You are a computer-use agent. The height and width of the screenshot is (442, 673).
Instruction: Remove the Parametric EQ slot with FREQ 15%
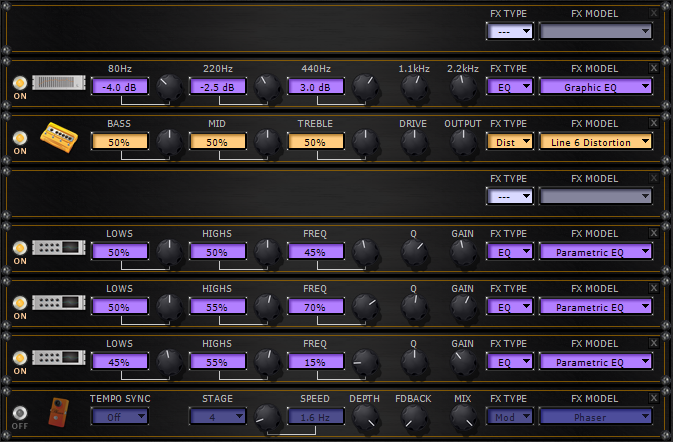click(x=654, y=343)
